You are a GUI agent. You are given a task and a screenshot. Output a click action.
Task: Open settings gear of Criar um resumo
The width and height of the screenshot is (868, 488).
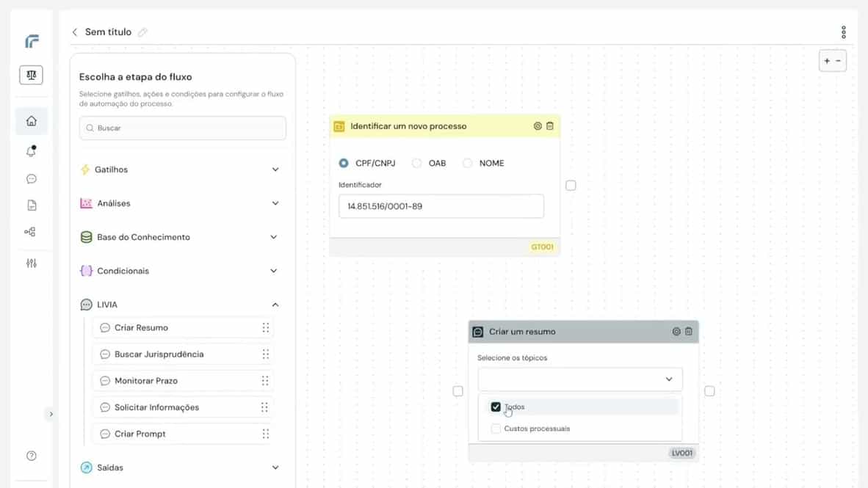coord(676,332)
